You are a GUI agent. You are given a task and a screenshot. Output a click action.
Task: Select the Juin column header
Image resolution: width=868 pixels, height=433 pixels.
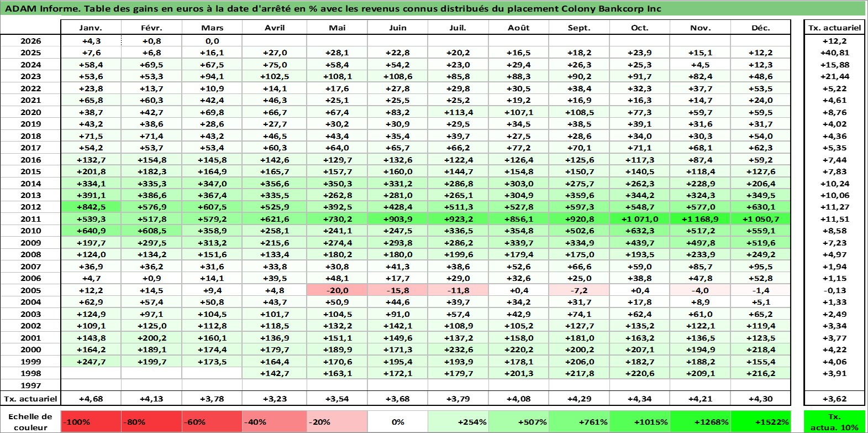(397, 28)
